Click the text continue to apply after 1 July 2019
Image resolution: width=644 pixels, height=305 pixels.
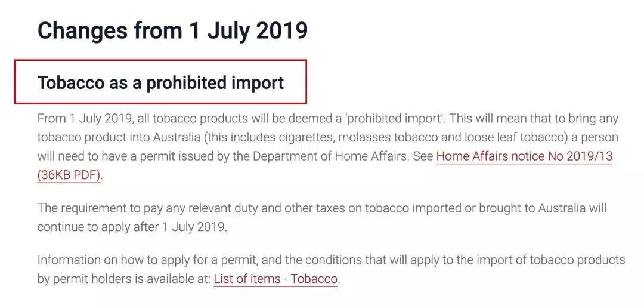tap(132, 227)
